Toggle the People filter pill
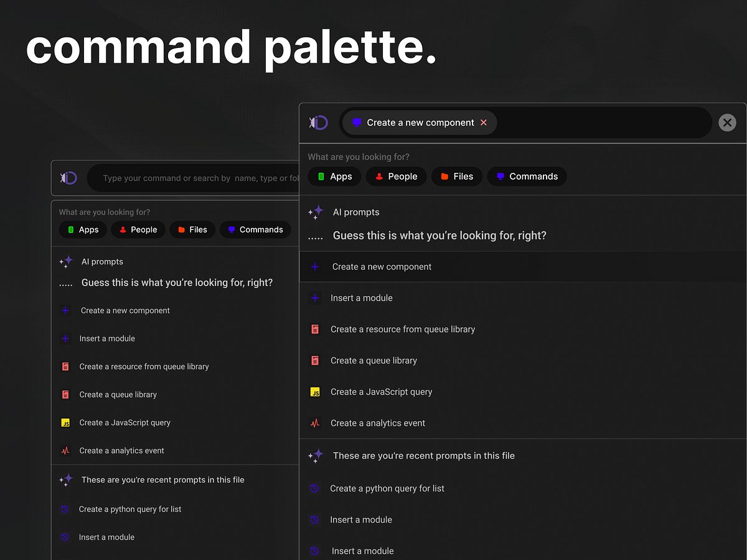This screenshot has width=747, height=560. pos(396,176)
